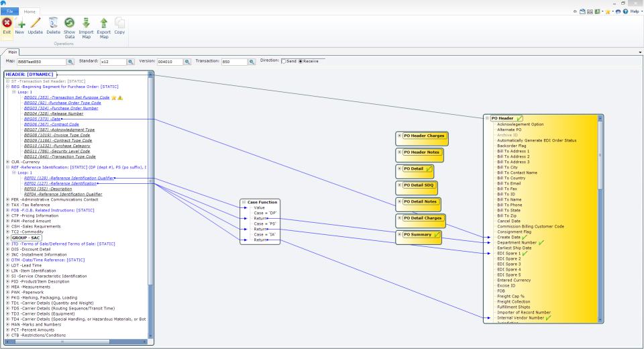The width and height of the screenshot is (644, 349).
Task: Click the Copy icon in ribbon
Action: (119, 23)
